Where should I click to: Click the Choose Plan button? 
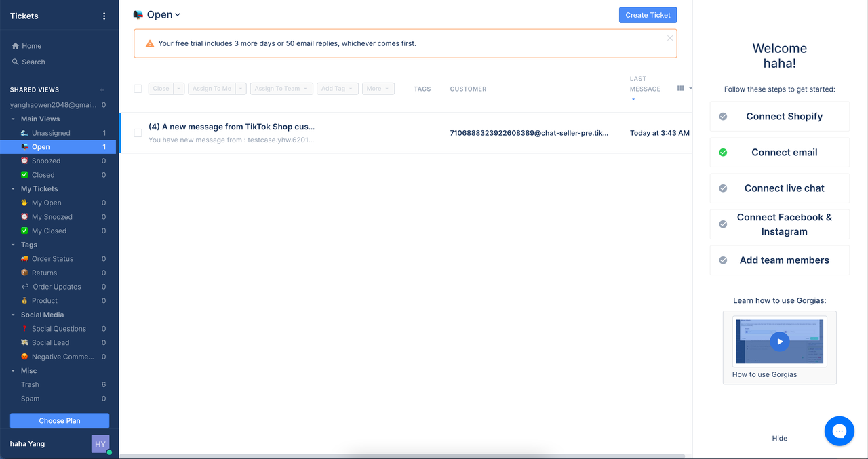[x=60, y=420]
